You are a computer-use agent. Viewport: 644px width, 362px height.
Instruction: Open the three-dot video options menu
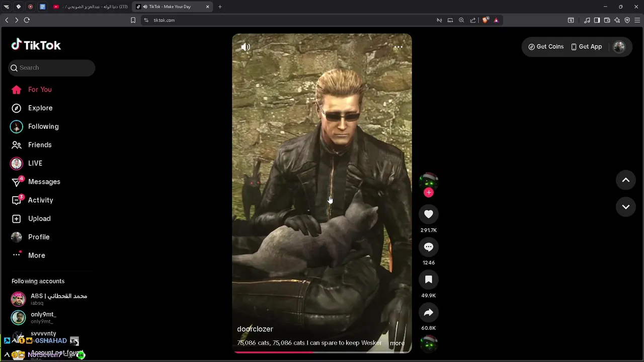pos(398,47)
